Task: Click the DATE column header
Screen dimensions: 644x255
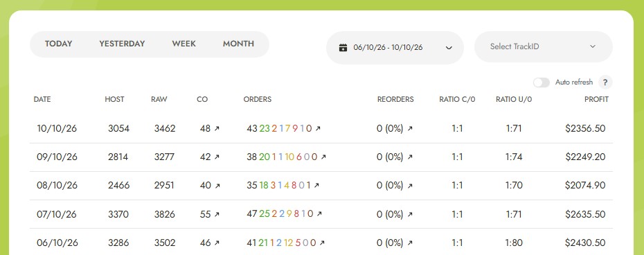Action: pyautogui.click(x=42, y=100)
